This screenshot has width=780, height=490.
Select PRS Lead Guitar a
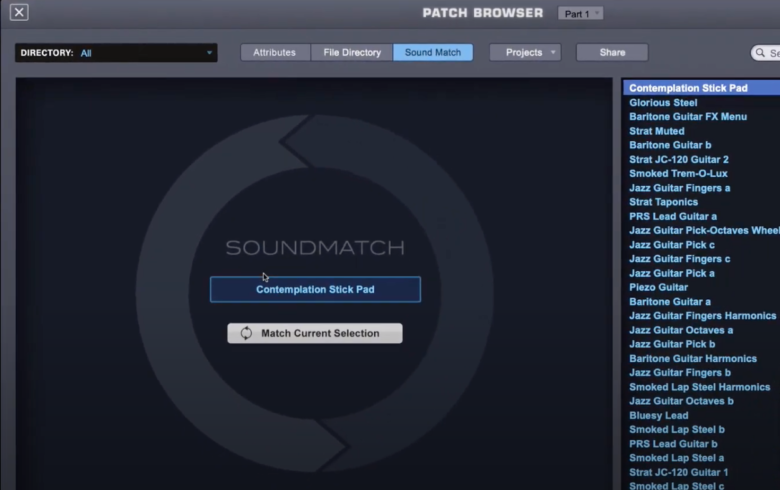pyautogui.click(x=673, y=216)
